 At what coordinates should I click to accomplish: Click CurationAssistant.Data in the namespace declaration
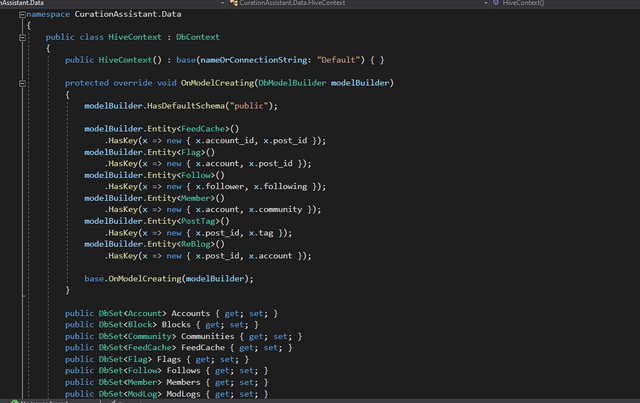tap(128, 14)
